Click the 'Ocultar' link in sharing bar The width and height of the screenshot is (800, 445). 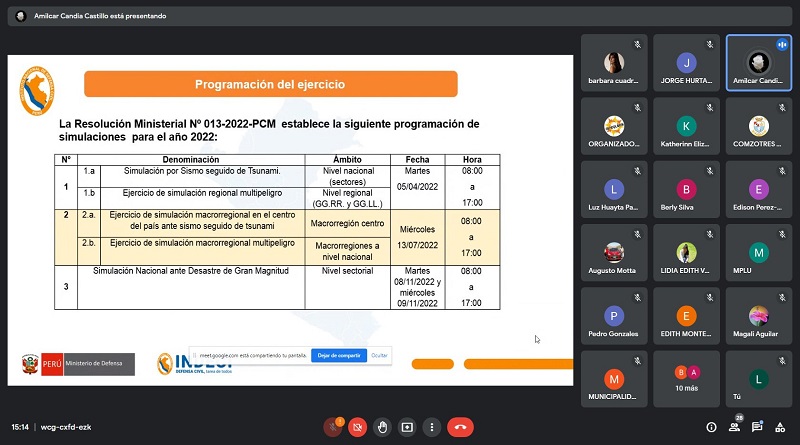coord(379,355)
